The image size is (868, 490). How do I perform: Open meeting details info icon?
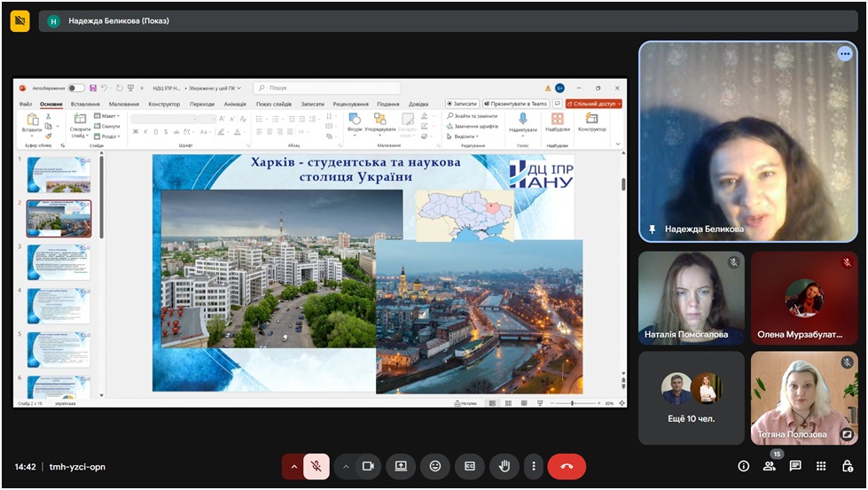(x=744, y=466)
